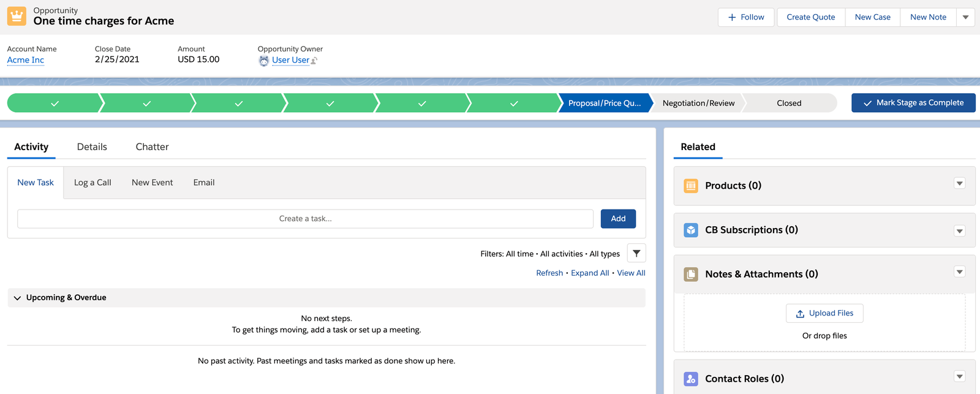Click the Products orange icon
Viewport: 980px width, 394px height.
pyautogui.click(x=691, y=186)
